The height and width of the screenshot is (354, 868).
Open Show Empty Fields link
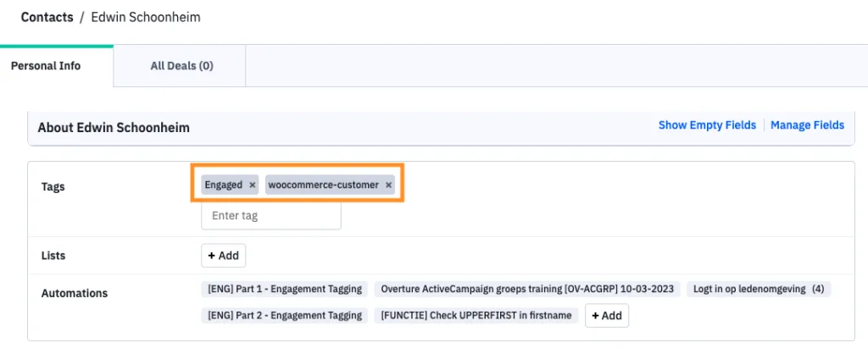(707, 125)
